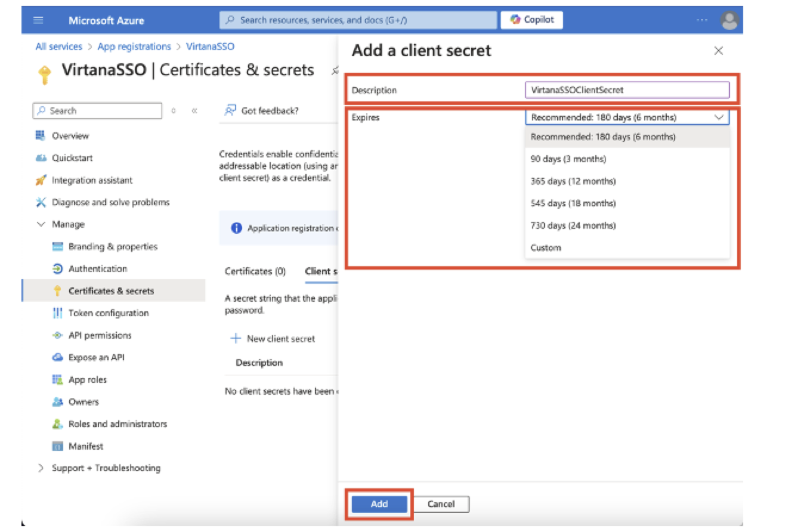Navigate to All services breadcrumb

(58, 47)
